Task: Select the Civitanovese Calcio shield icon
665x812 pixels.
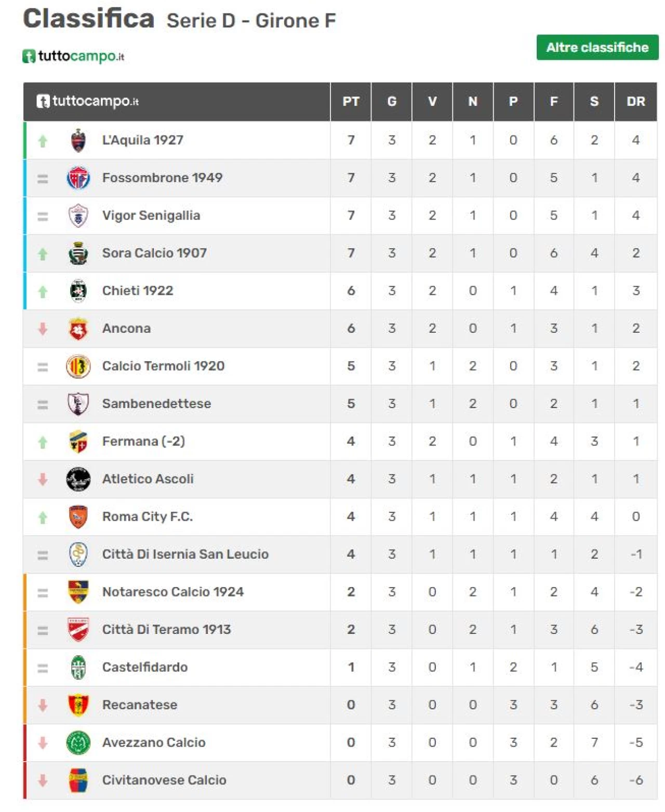Action: (x=78, y=780)
